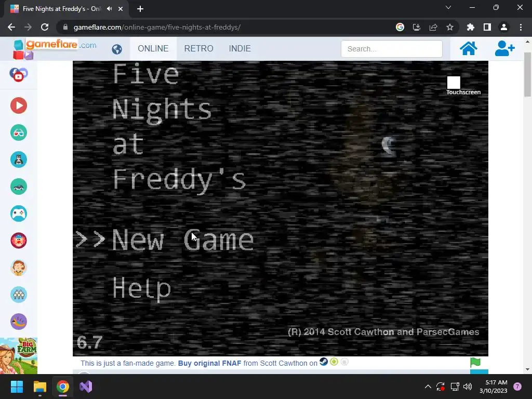The height and width of the screenshot is (399, 532).
Task: Toggle the browser side panel
Action: click(x=487, y=27)
